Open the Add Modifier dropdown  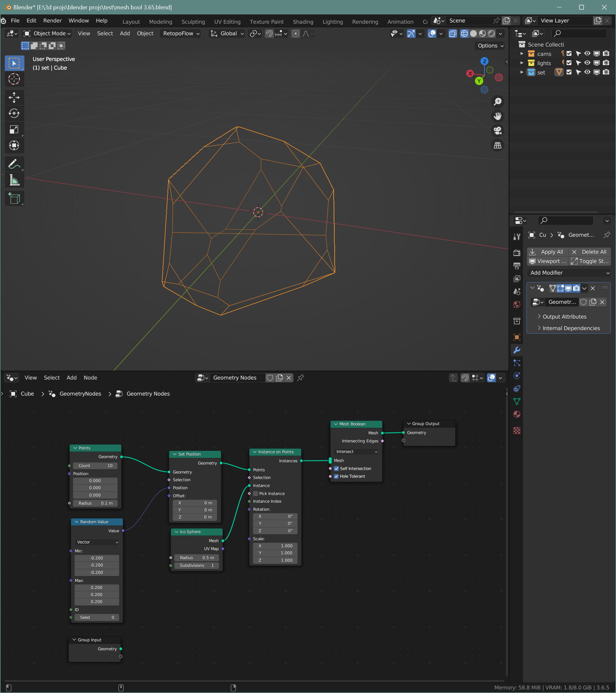pos(569,273)
